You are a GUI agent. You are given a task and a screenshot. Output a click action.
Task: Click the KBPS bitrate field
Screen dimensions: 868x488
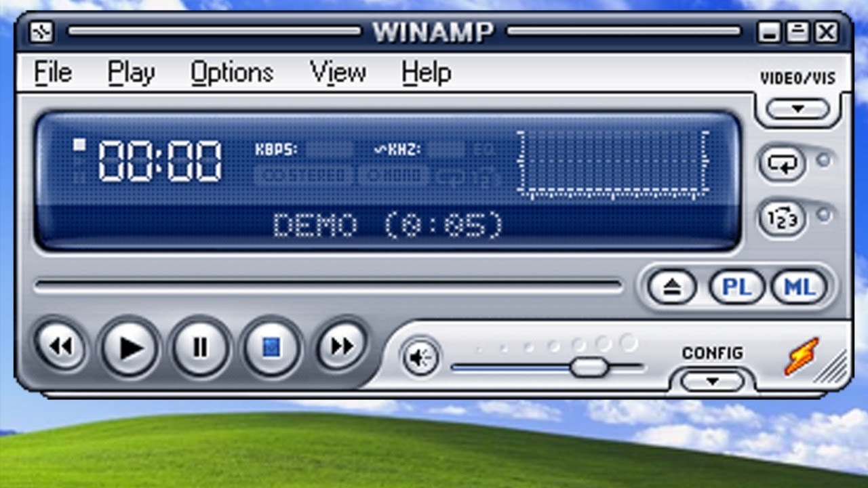[329, 150]
